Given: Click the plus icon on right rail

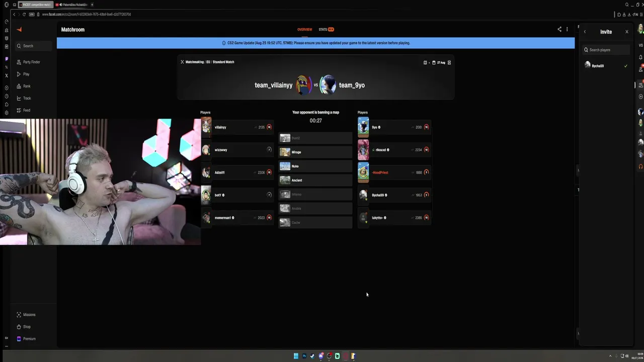Looking at the screenshot, I should (x=640, y=97).
